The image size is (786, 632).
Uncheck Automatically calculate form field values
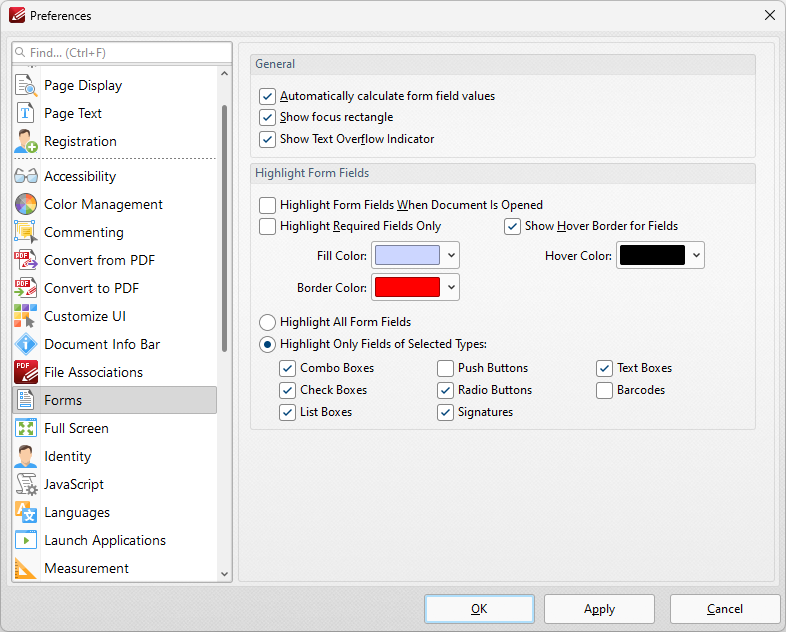coord(267,96)
